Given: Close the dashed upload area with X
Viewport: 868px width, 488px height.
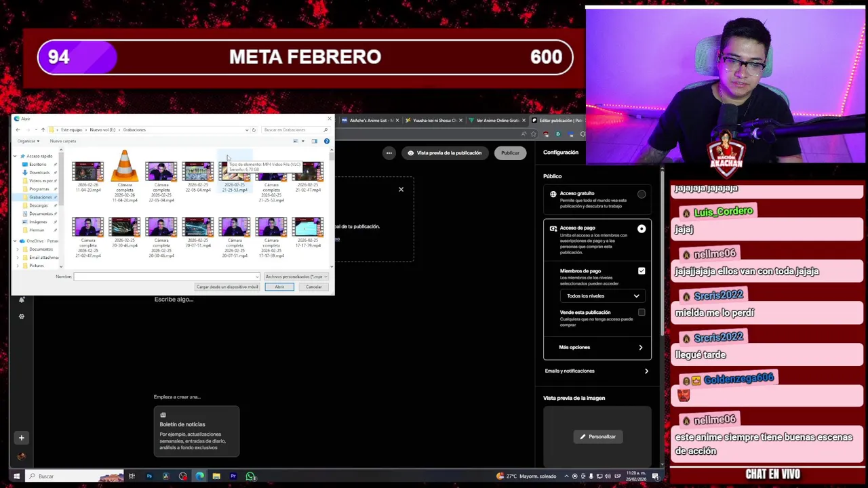Looking at the screenshot, I should pyautogui.click(x=401, y=189).
